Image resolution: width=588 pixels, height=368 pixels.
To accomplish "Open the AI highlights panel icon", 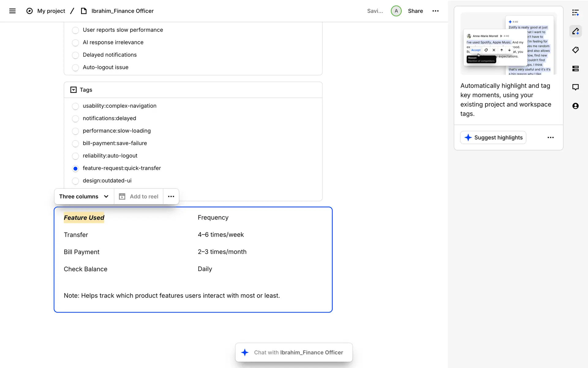I will (x=575, y=31).
